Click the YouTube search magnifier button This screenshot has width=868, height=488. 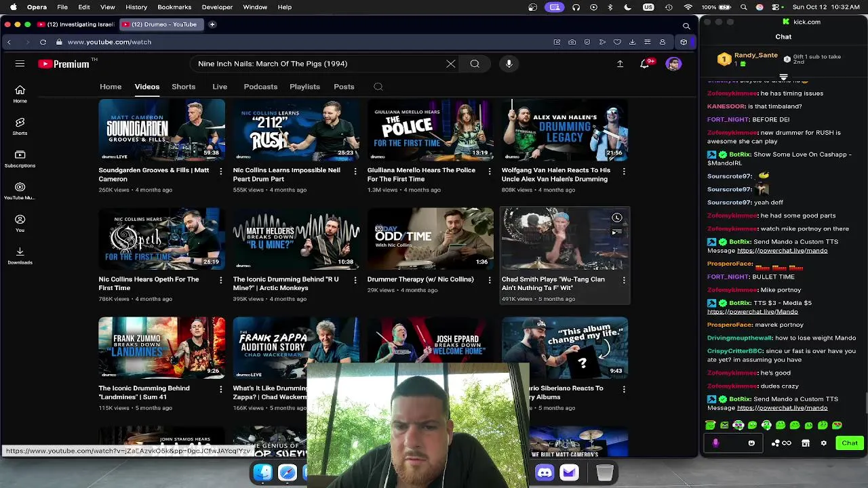(x=475, y=64)
